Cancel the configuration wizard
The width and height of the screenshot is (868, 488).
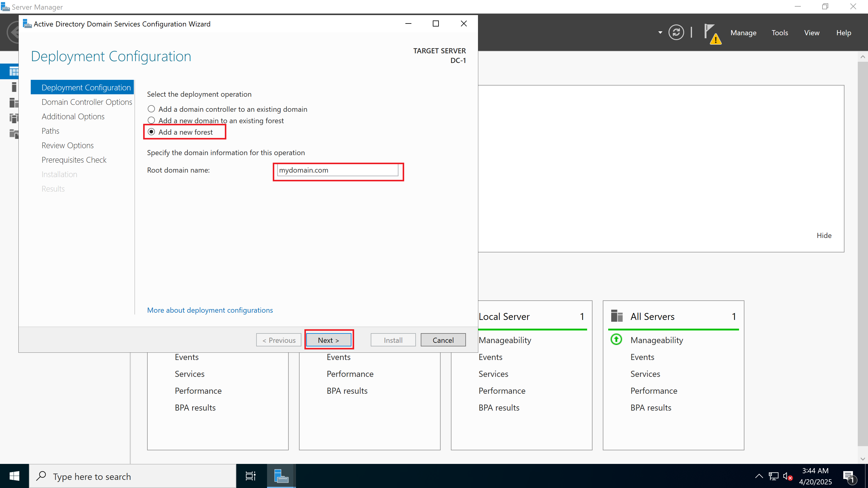443,340
